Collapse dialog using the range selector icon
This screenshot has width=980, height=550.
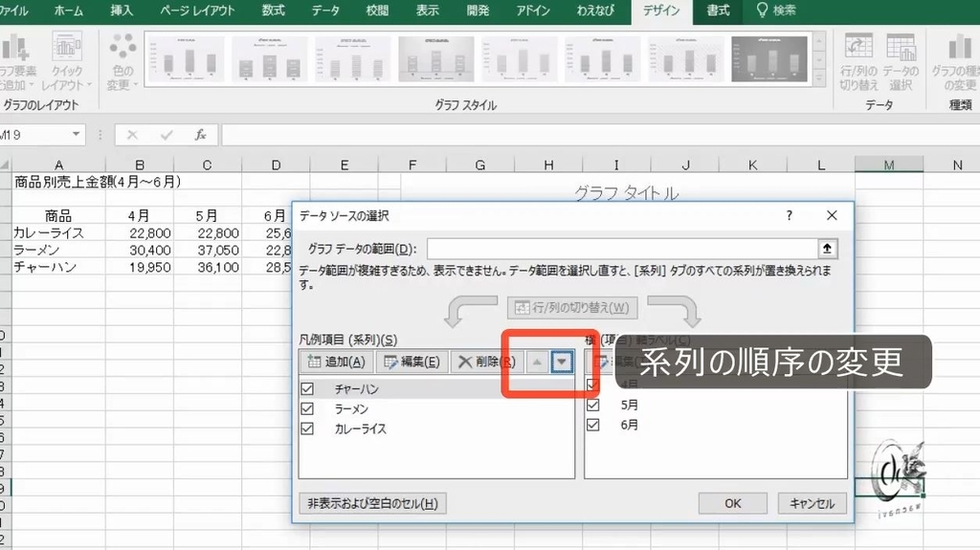827,249
